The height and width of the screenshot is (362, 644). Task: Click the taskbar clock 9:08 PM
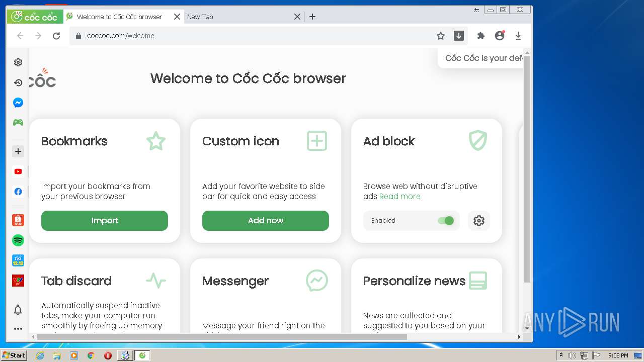(x=618, y=355)
